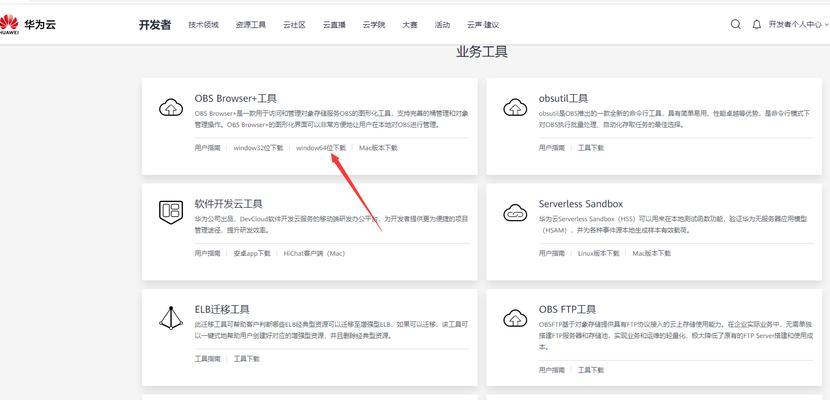Click the Huawei Cloud logo

[x=28, y=24]
